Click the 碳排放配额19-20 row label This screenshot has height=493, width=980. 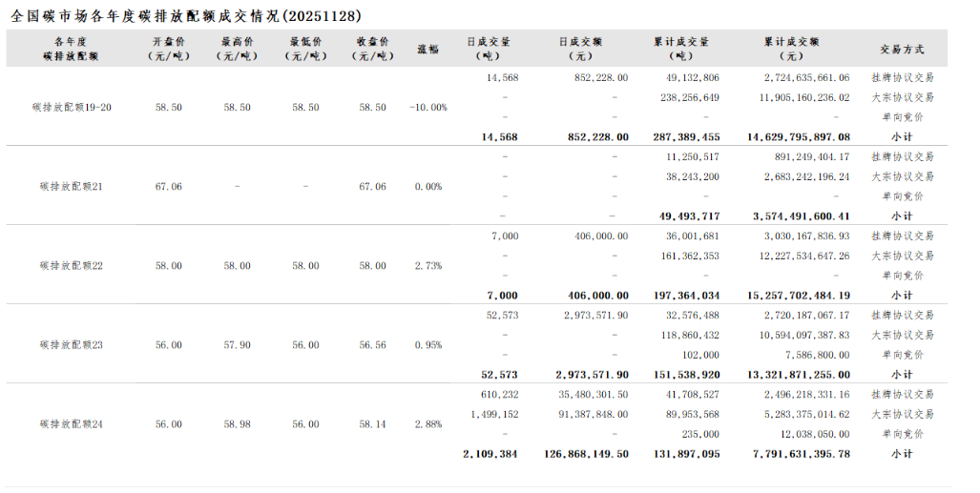pyautogui.click(x=72, y=107)
